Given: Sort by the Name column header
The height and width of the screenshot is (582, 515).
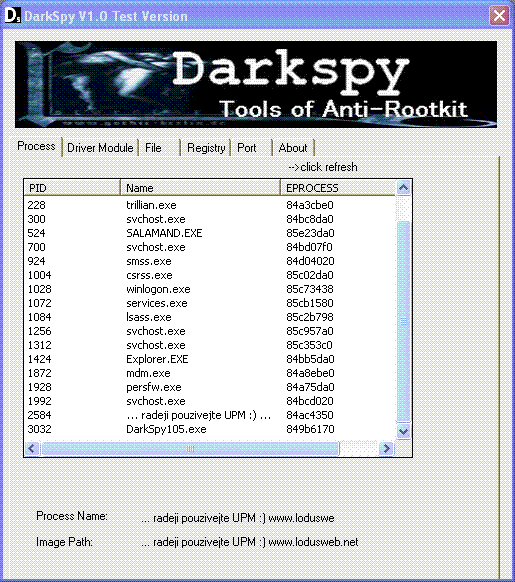Looking at the screenshot, I should pyautogui.click(x=200, y=188).
